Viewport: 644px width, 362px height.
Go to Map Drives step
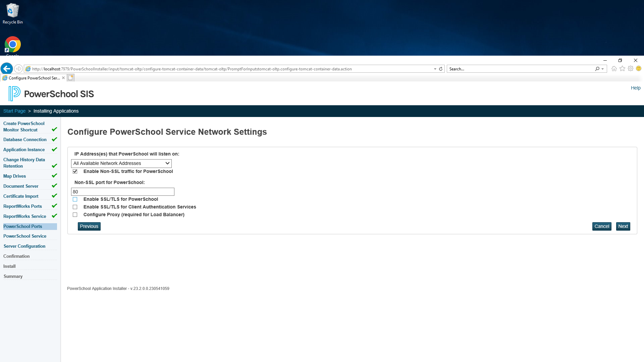(x=14, y=176)
